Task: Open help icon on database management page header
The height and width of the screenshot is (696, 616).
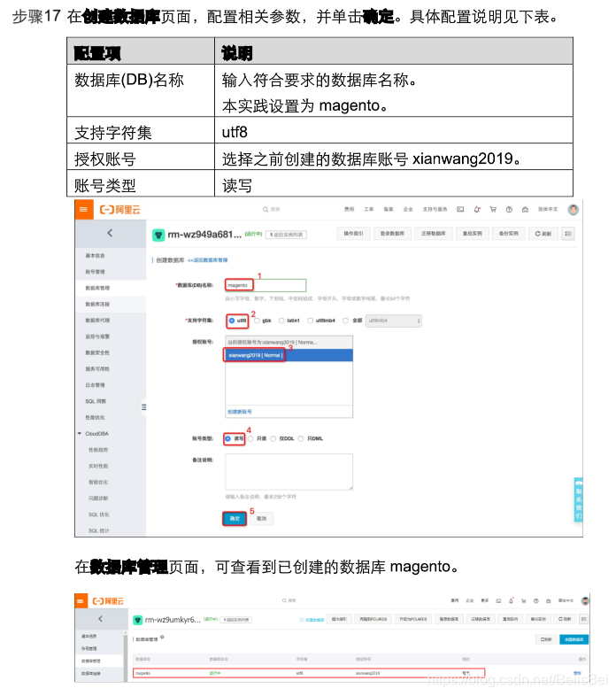Action: [535, 600]
